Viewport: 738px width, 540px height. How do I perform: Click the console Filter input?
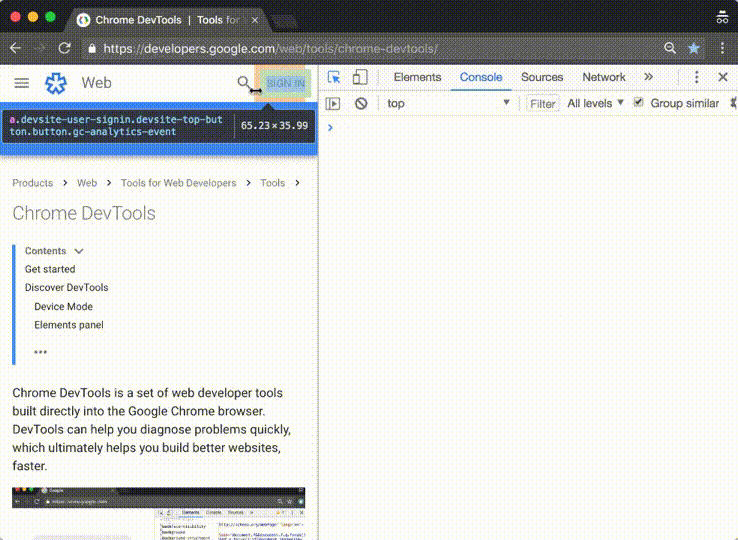tap(542, 104)
